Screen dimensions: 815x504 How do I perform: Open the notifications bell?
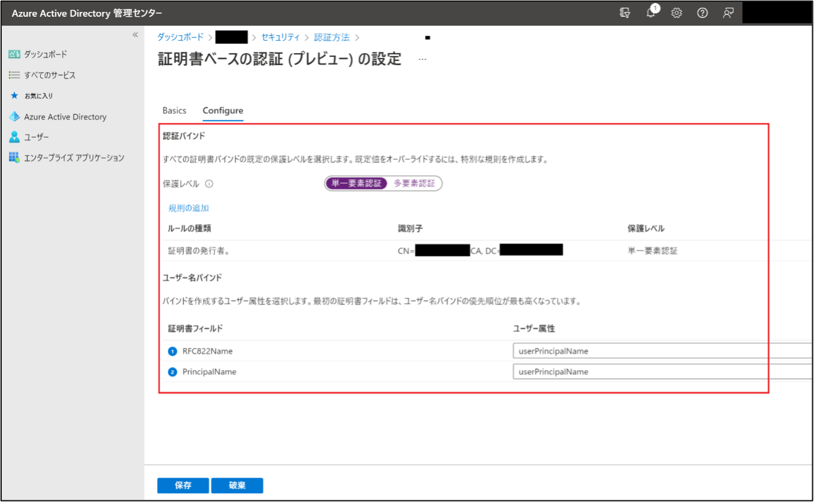coord(651,13)
